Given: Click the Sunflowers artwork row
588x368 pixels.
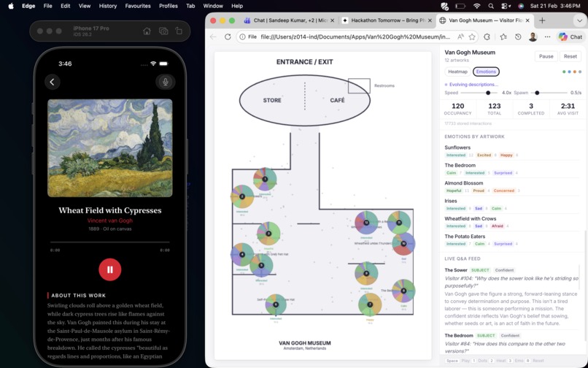Looking at the screenshot, I should coord(512,151).
